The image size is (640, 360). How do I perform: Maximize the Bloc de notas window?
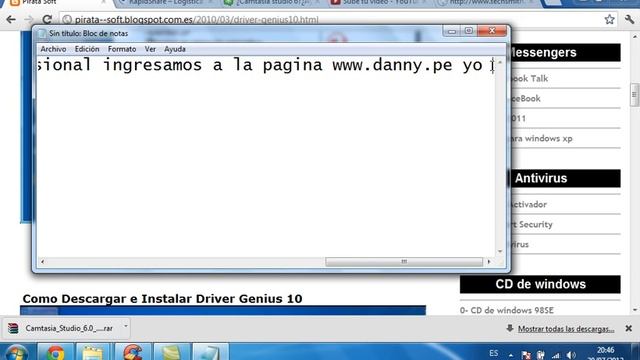469,31
